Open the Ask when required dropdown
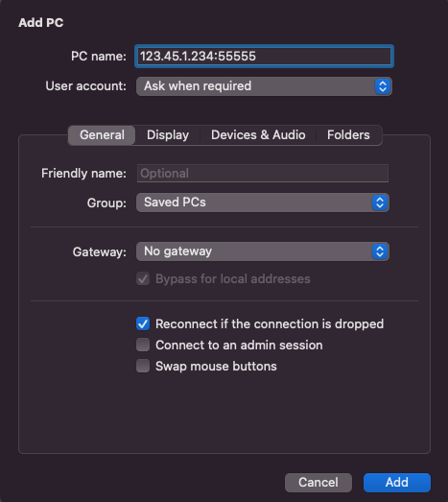 264,86
